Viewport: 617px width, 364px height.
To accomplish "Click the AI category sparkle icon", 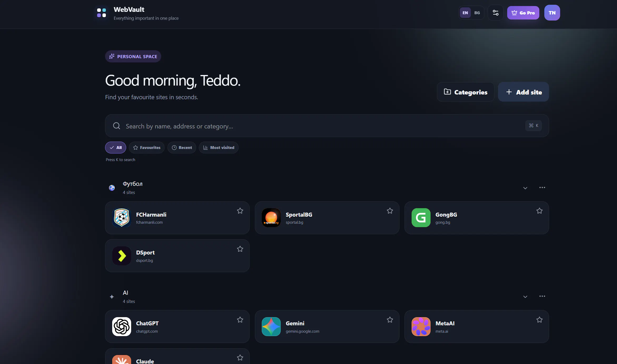I will pyautogui.click(x=112, y=297).
